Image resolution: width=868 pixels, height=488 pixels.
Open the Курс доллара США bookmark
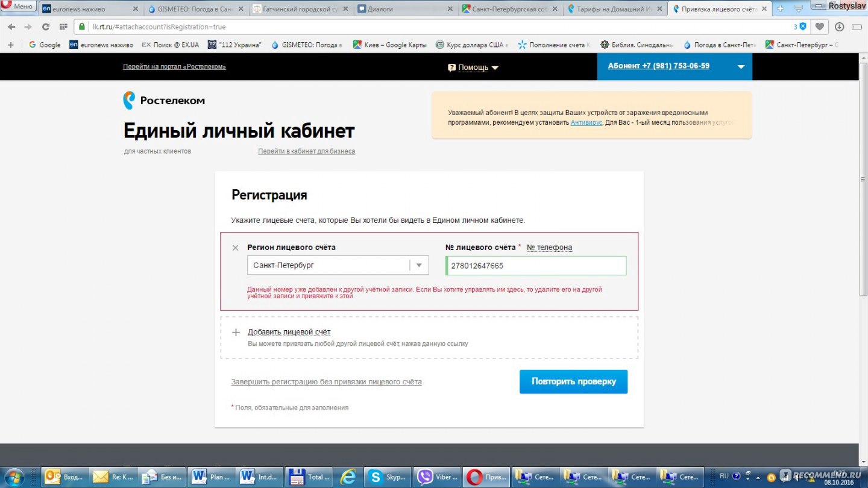[472, 45]
